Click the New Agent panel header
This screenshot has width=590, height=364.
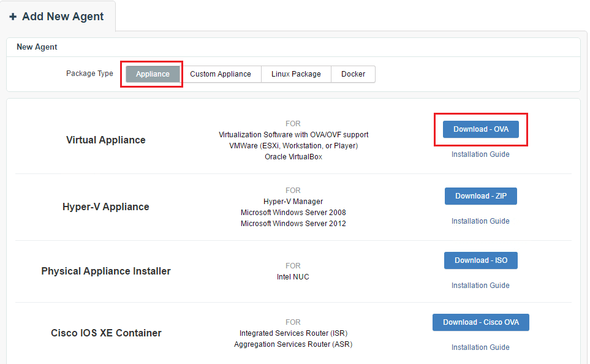[37, 47]
